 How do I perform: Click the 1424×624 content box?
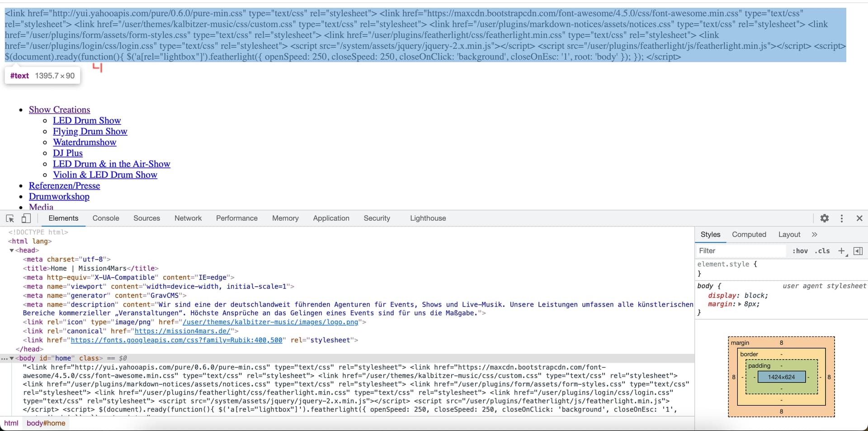pos(781,377)
